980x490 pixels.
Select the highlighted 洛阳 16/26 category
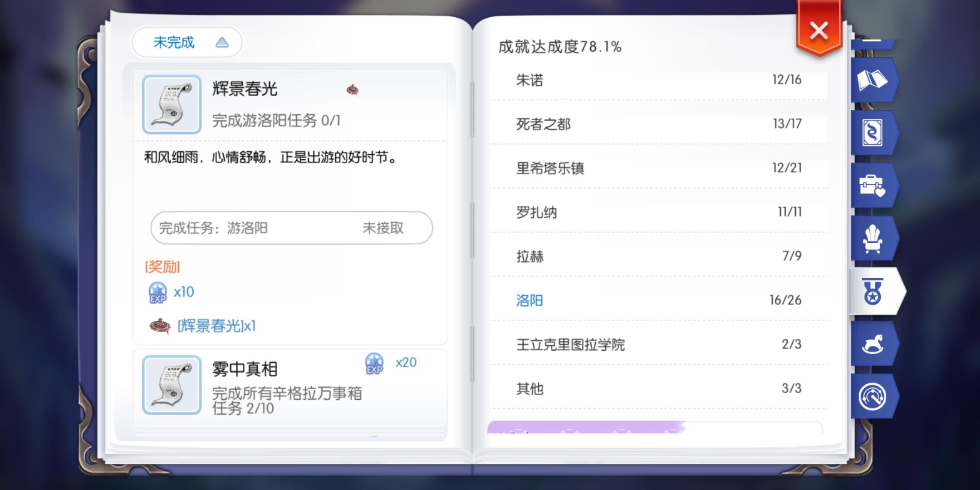tap(658, 300)
